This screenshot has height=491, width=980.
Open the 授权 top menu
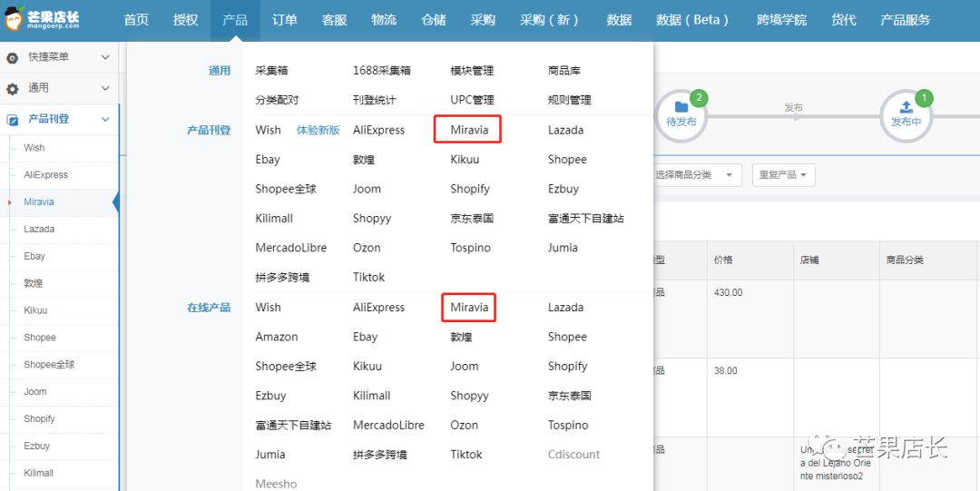(x=186, y=20)
